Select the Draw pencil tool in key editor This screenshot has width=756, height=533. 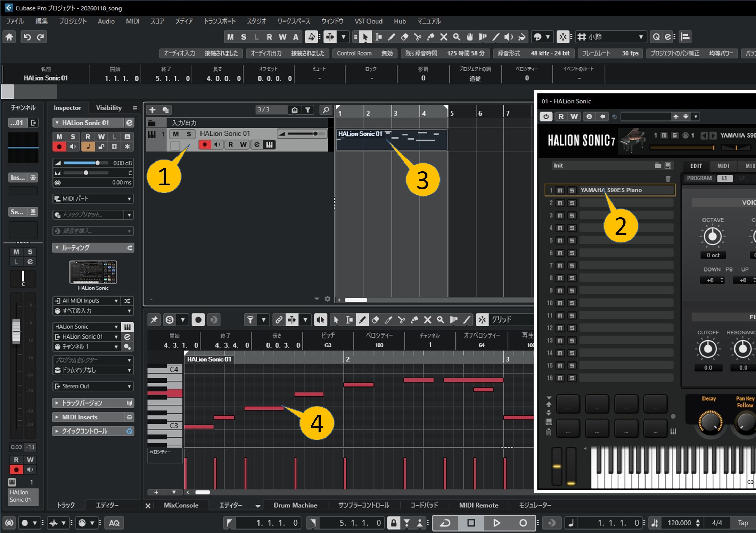[362, 320]
